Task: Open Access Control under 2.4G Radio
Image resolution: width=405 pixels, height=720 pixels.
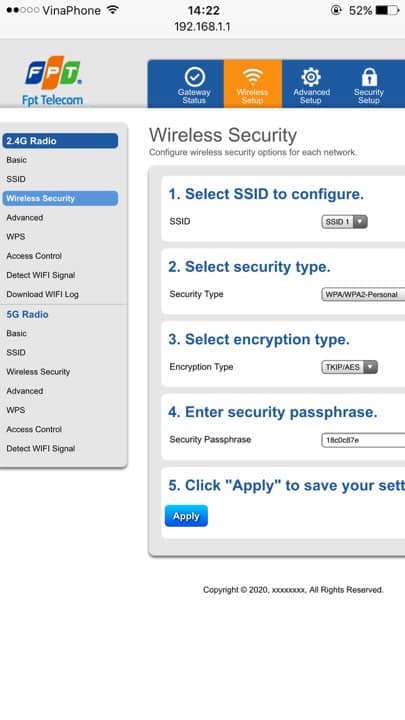Action: [x=34, y=256]
